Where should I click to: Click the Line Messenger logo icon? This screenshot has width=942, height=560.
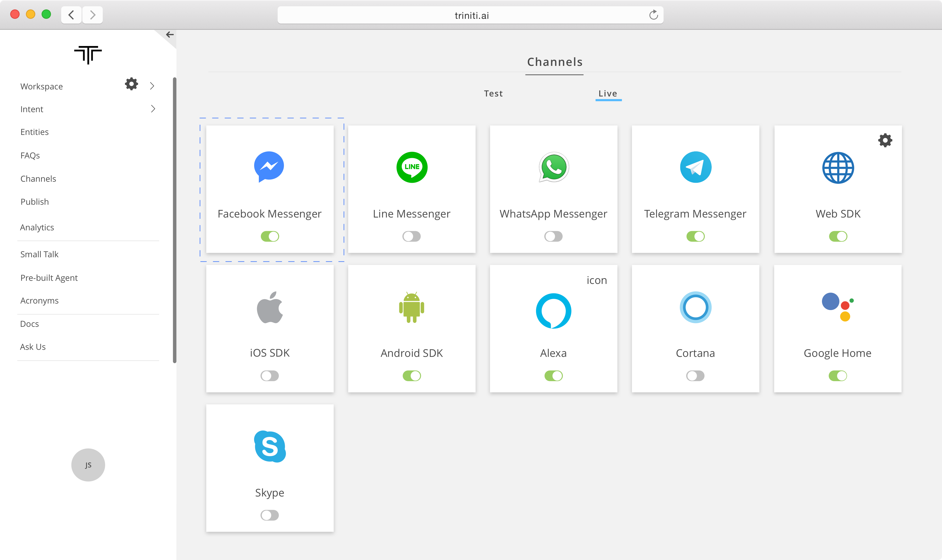412,167
